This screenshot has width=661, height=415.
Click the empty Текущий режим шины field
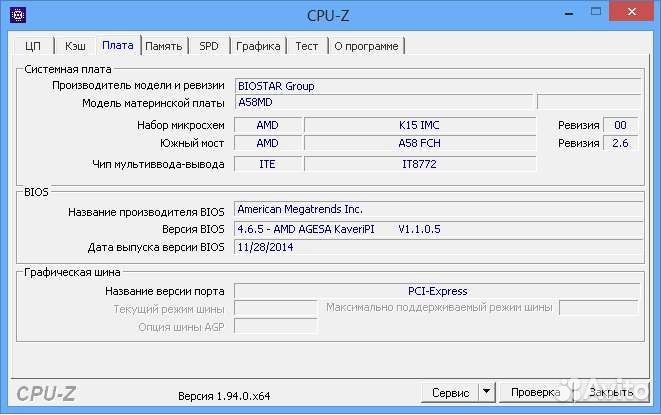click(275, 308)
